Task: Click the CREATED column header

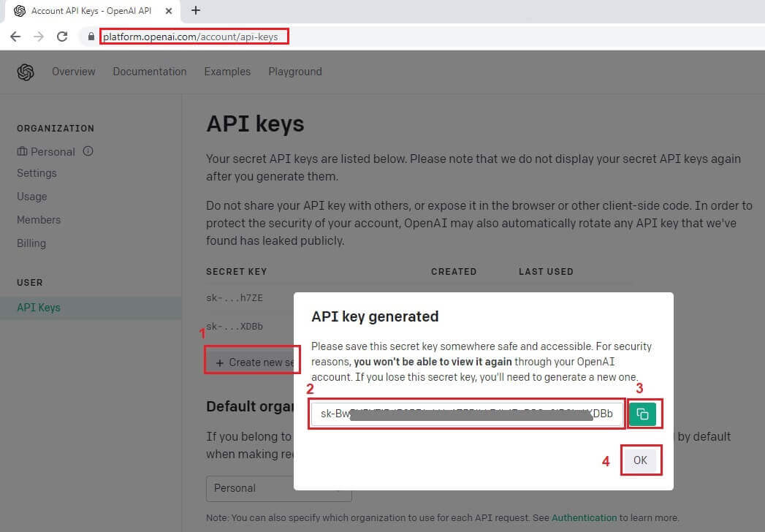Action: (454, 272)
